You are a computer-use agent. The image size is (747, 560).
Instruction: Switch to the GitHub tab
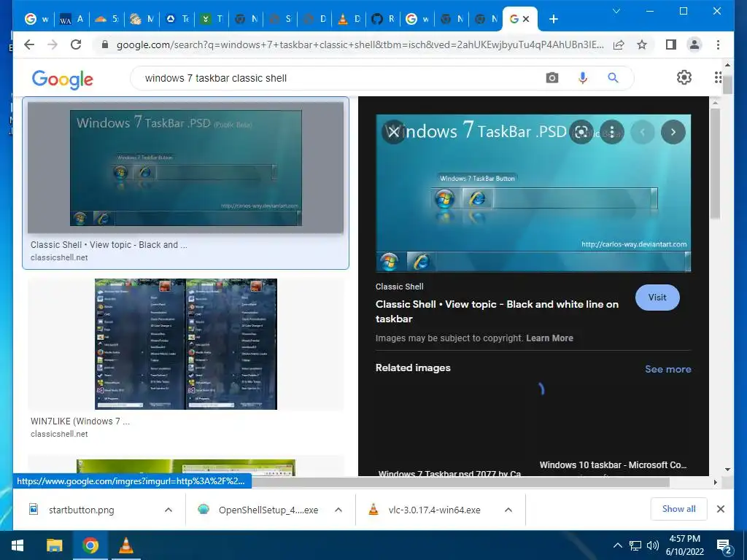pyautogui.click(x=383, y=19)
